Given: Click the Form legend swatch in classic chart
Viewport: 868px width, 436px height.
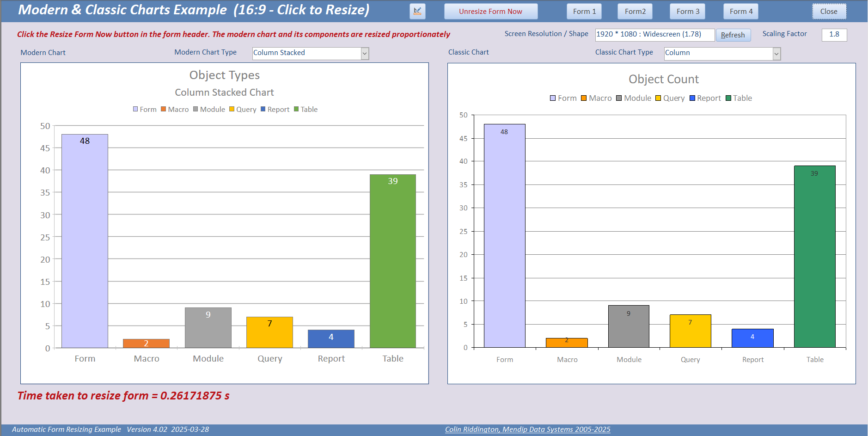Looking at the screenshot, I should [x=553, y=98].
